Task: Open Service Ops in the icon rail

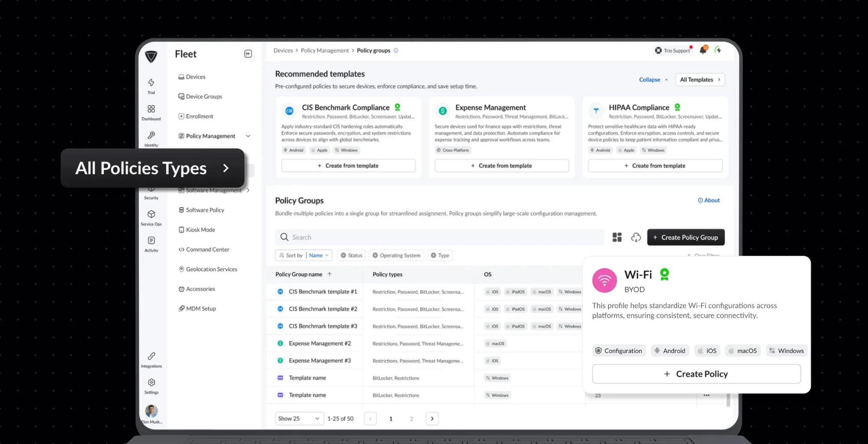Action: [x=151, y=218]
